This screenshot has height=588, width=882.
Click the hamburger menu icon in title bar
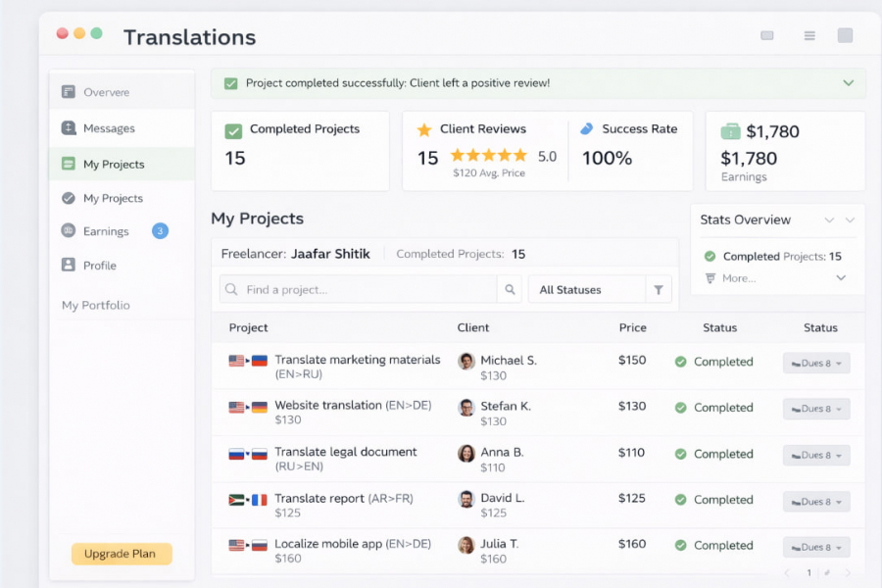tap(809, 36)
